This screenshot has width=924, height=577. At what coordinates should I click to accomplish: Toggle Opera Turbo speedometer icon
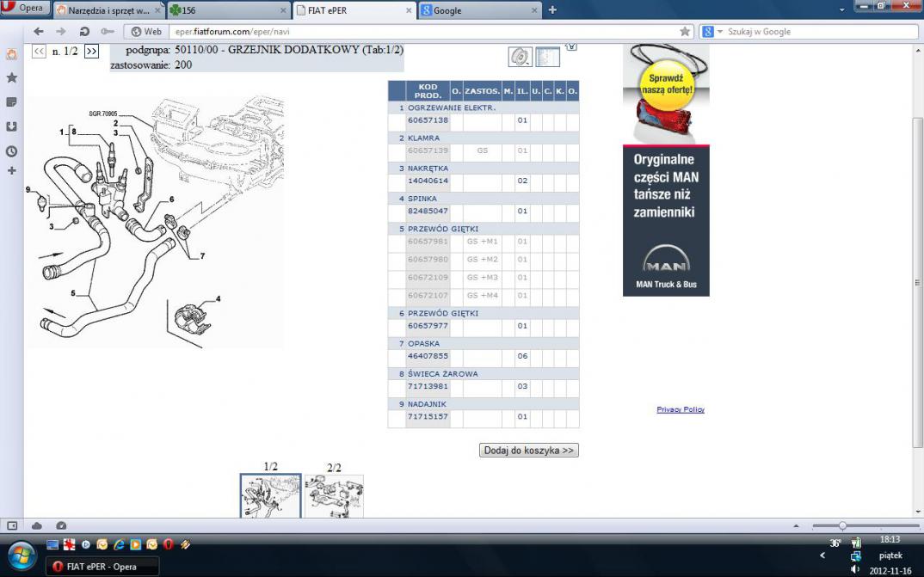pos(61,525)
